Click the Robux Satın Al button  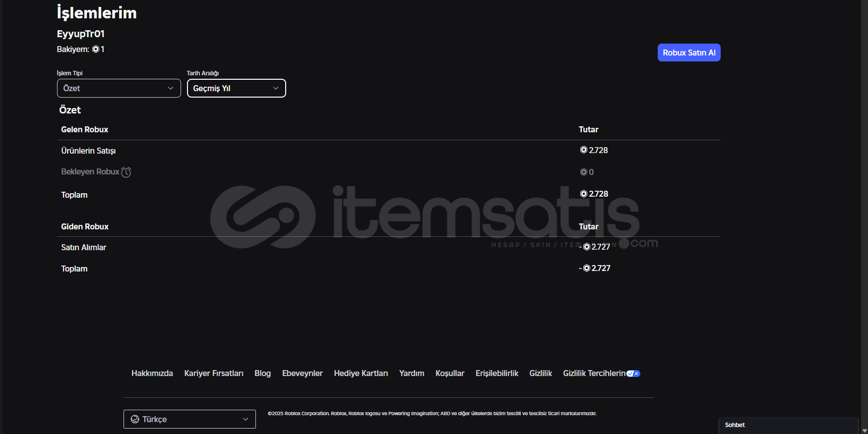click(x=689, y=53)
